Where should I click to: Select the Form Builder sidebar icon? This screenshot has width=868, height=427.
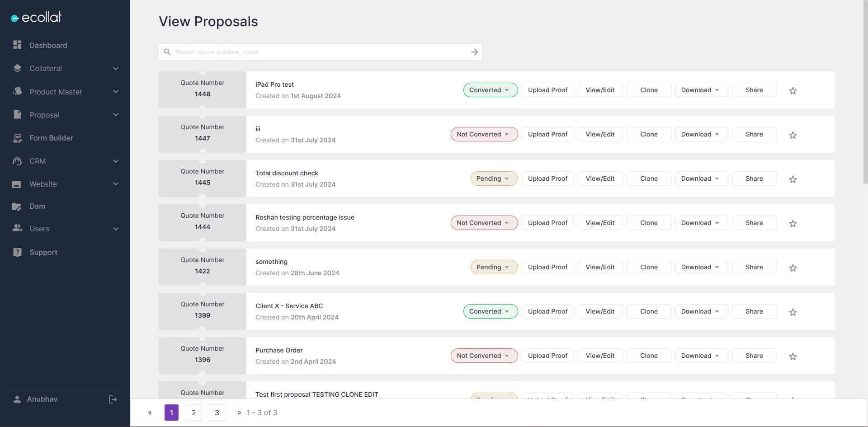click(x=17, y=138)
